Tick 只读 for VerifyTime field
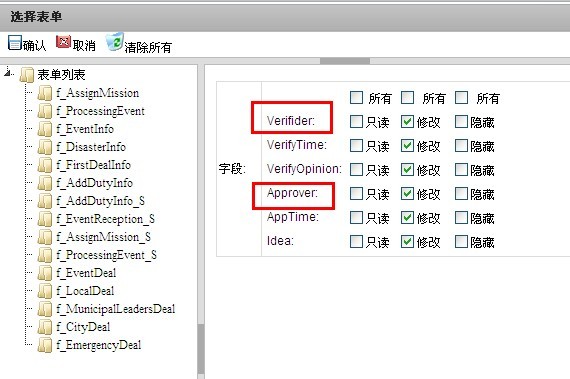The height and width of the screenshot is (379, 570). tap(356, 146)
